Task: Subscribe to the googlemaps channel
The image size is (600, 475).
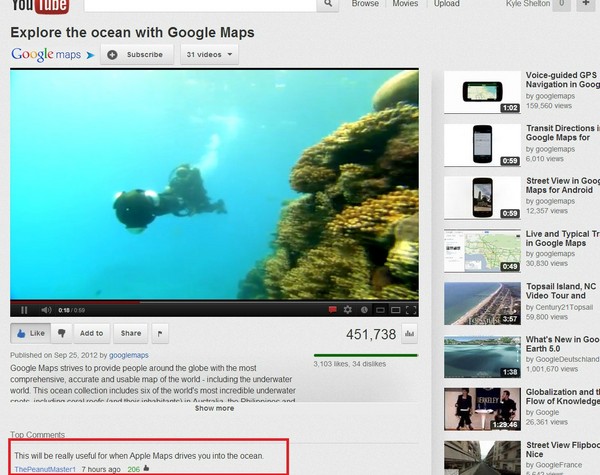Action: pyautogui.click(x=137, y=55)
